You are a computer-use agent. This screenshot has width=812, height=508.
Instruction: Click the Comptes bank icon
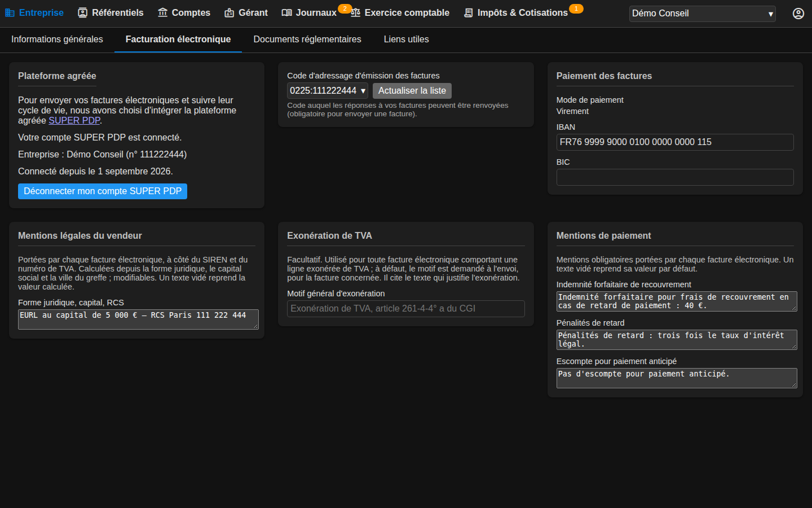click(x=162, y=12)
